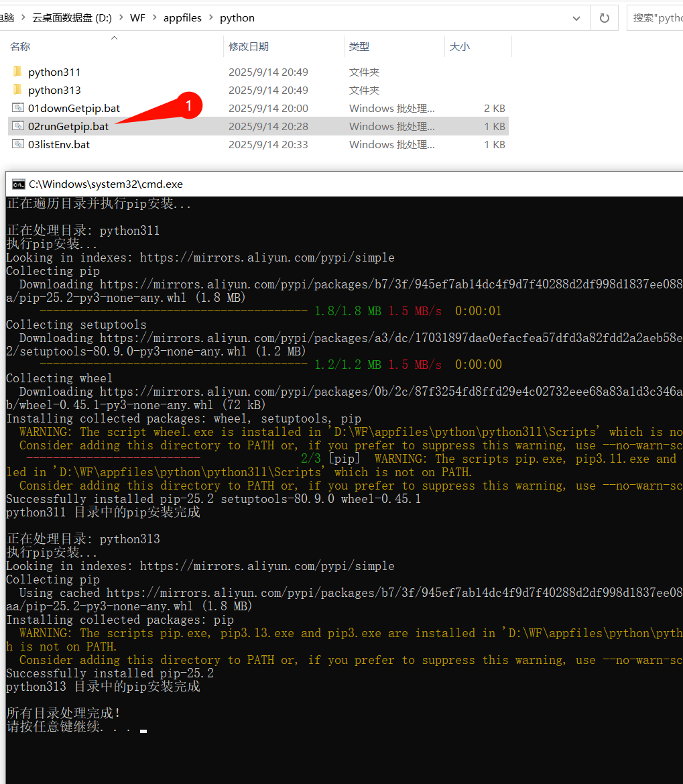The image size is (683, 784).
Task: Click the sort arrow above the 名称 column
Action: coord(114,38)
